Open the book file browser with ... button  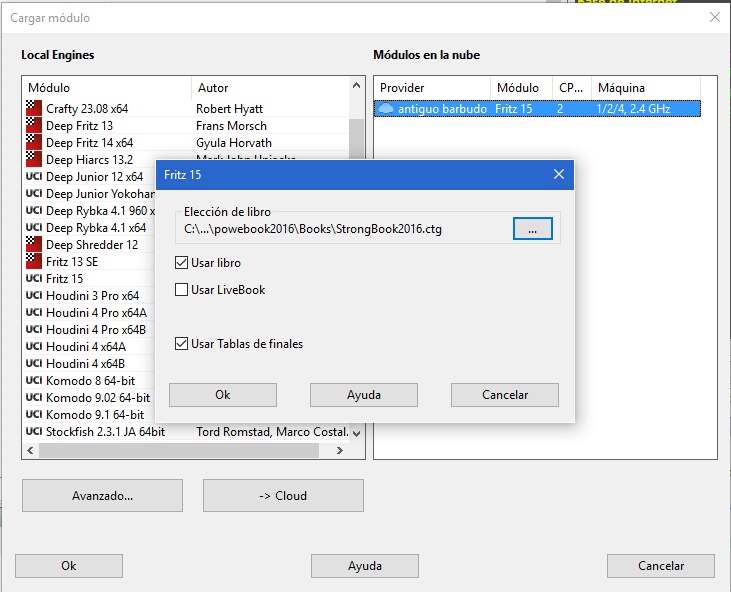[532, 228]
